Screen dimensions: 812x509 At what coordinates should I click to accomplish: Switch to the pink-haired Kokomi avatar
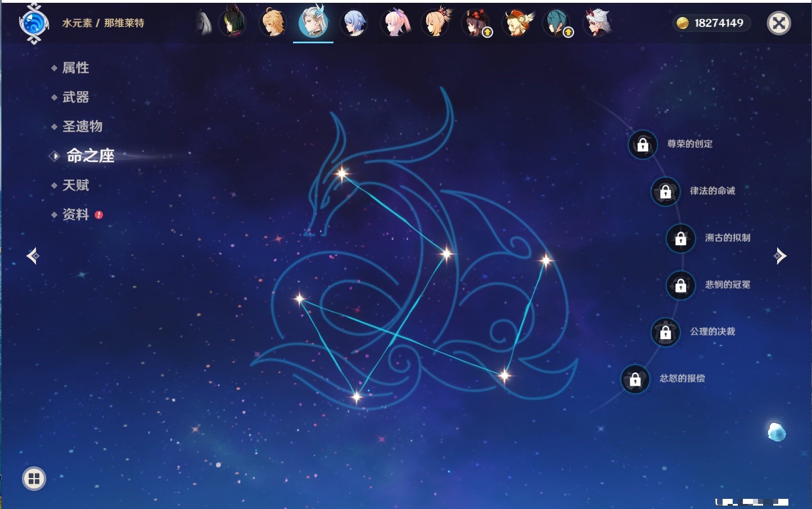[395, 23]
